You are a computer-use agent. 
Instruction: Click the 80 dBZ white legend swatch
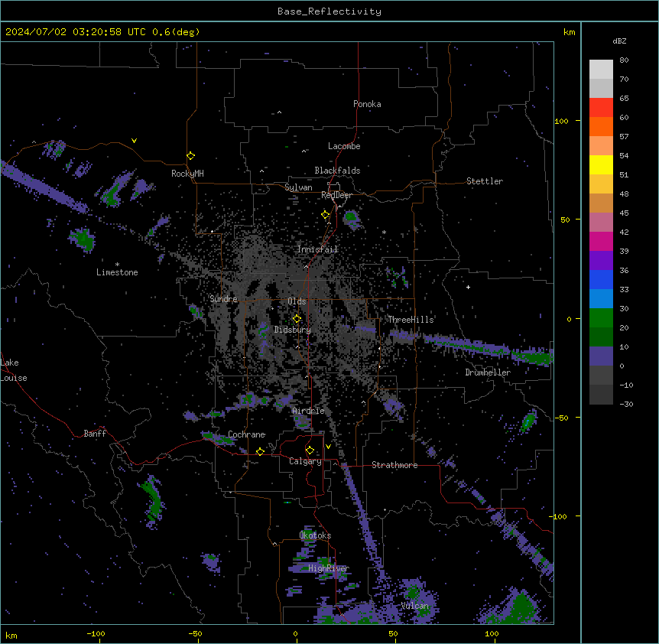click(x=601, y=69)
